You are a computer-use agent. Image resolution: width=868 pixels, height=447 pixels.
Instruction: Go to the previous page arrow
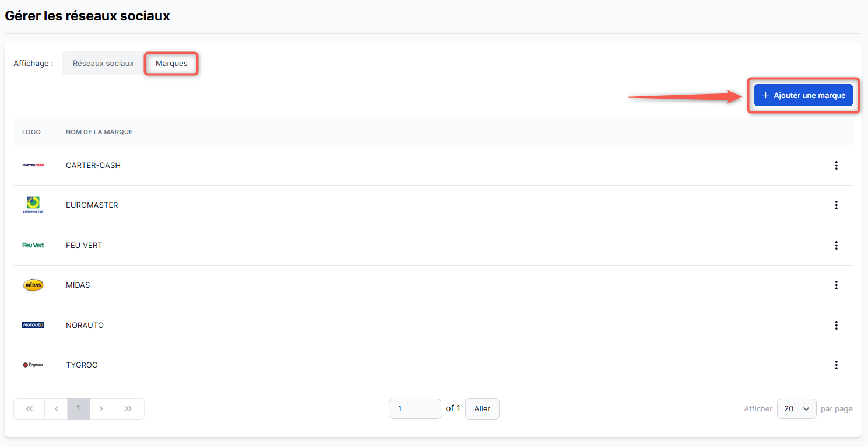point(56,409)
